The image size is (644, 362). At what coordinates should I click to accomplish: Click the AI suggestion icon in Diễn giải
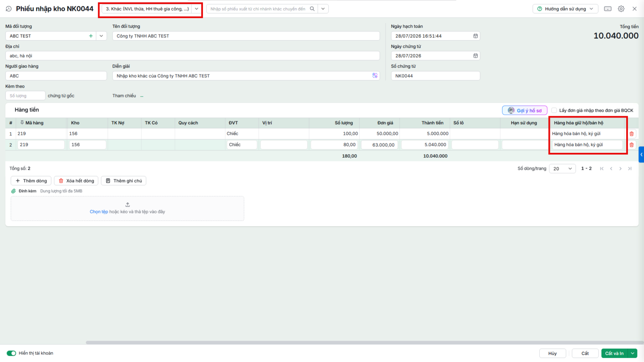point(375,76)
